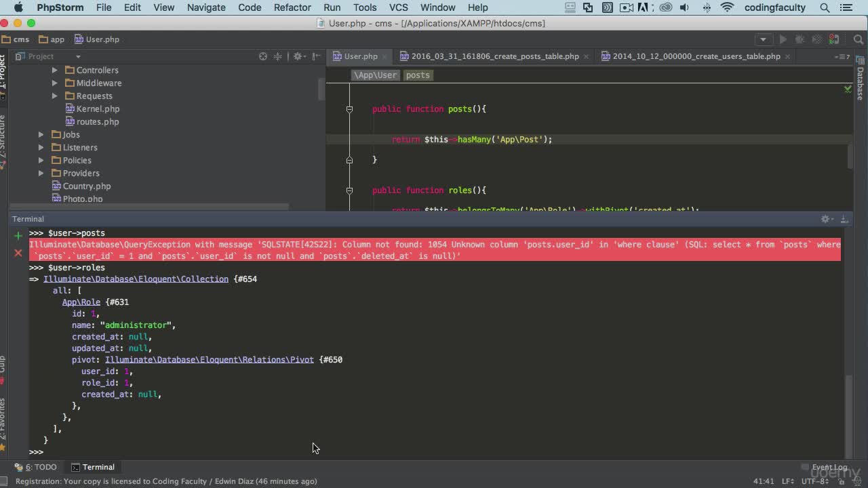Screen dimensions: 868x488
Task: Switch to create_posts_table.php tab
Action: tap(495, 56)
